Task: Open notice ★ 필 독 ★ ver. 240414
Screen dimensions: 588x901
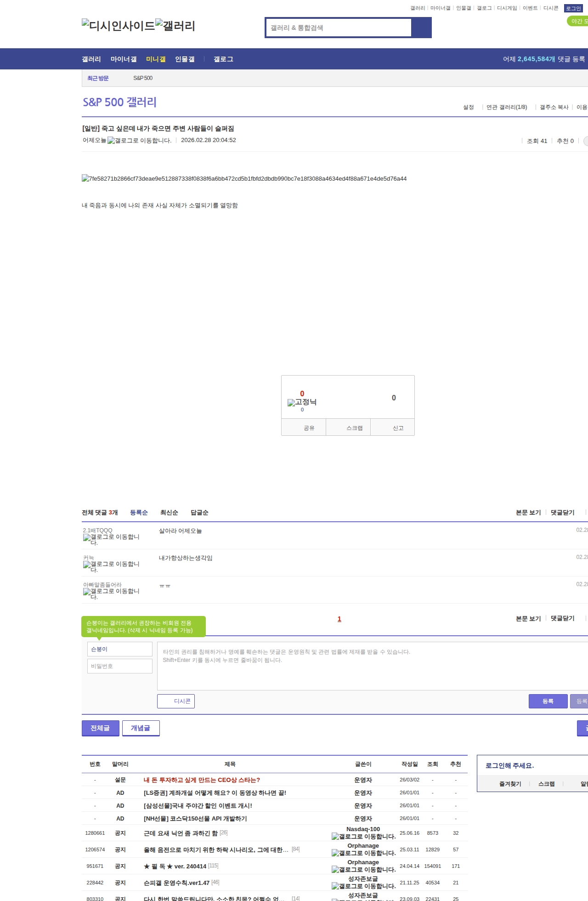Action: (175, 867)
